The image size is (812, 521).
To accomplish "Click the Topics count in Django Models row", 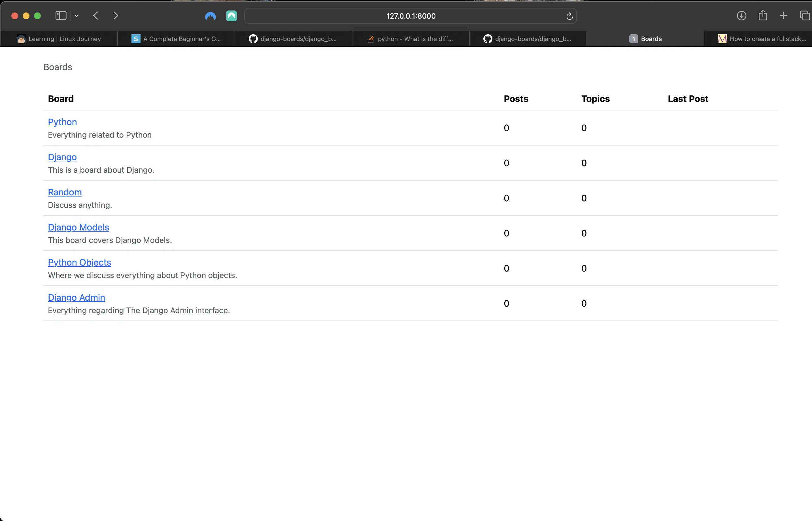I will (x=584, y=233).
